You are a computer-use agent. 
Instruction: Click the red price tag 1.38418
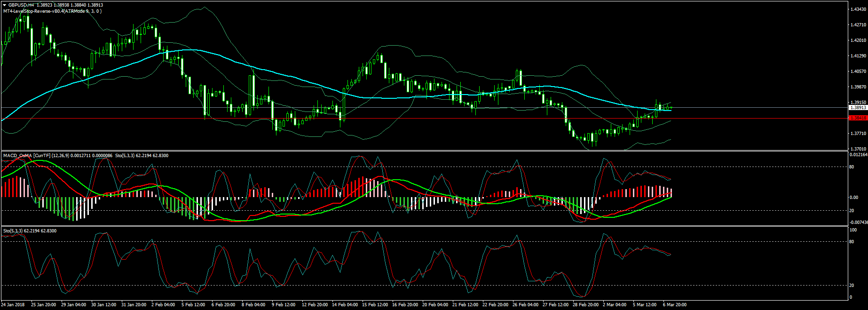[858, 118]
